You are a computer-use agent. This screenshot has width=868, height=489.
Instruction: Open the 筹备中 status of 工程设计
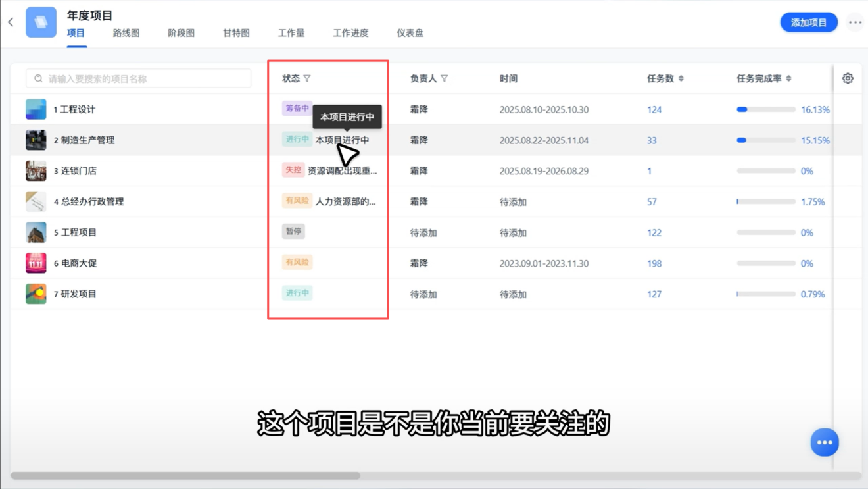coord(297,108)
